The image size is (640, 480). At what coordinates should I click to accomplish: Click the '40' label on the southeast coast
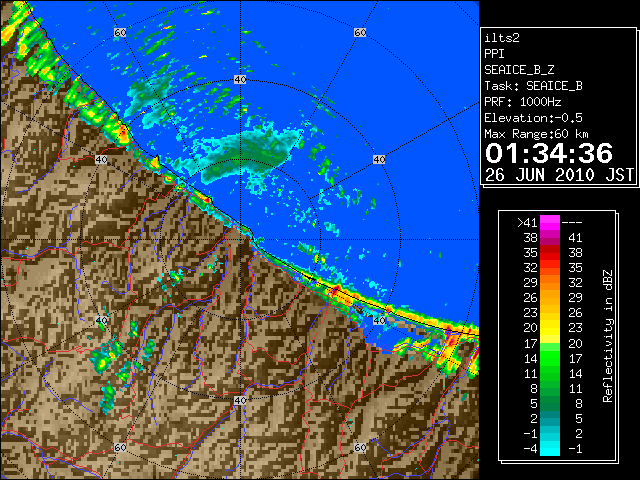point(379,320)
